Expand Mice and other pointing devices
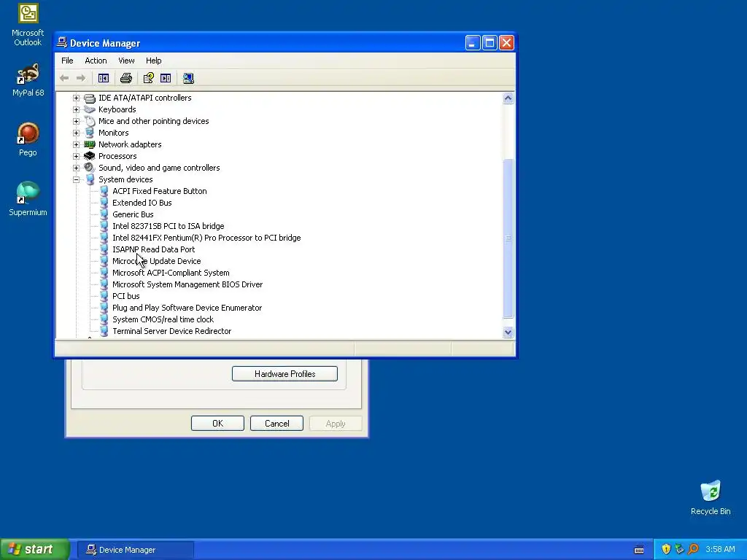 point(76,122)
